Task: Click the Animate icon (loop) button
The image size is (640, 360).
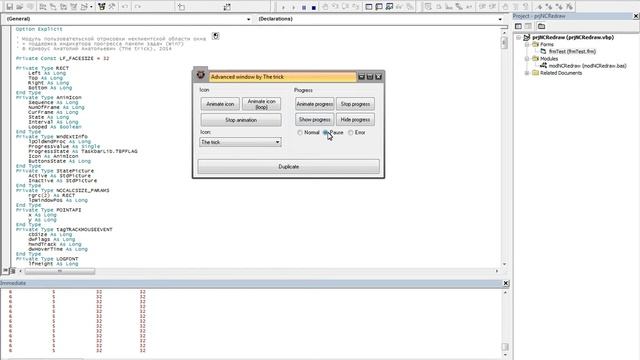Action: click(262, 104)
